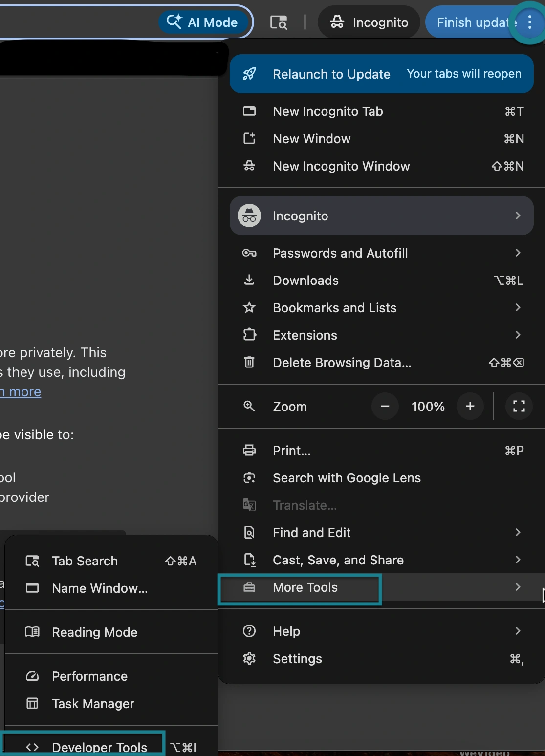The height and width of the screenshot is (756, 545).
Task: Click the Help question mark icon
Action: [249, 631]
